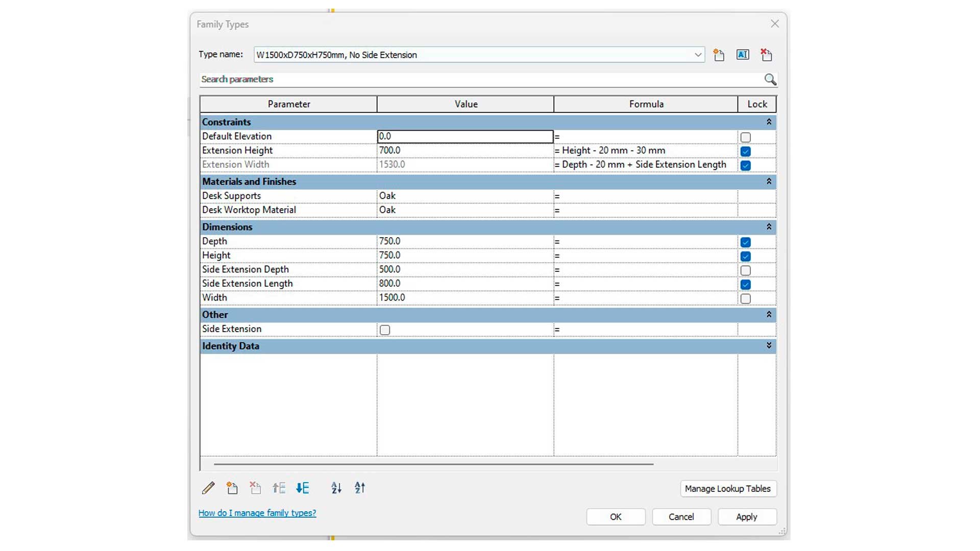Viewport: 980px width, 551px height.
Task: Click the Edit Parameter pencil icon
Action: [208, 488]
